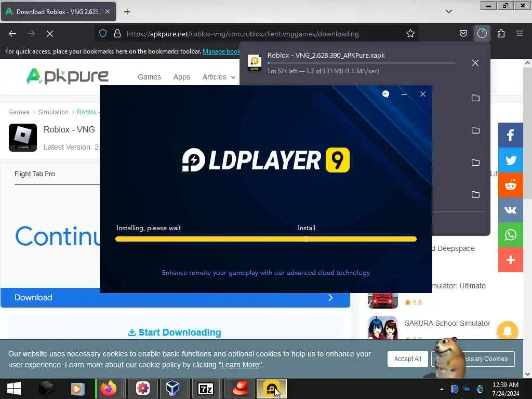The image size is (532, 399).
Task: Click Manage bookmarks link
Action: click(221, 51)
